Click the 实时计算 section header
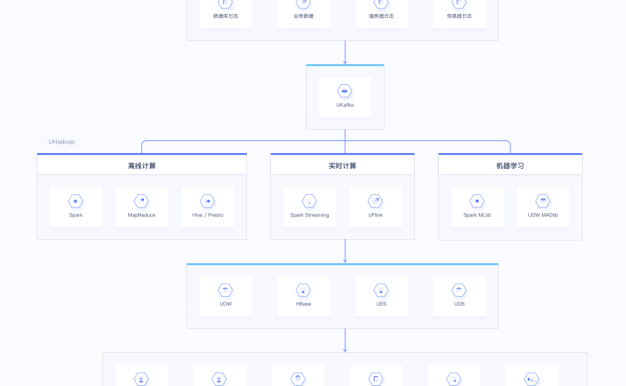626x386 pixels. [342, 166]
